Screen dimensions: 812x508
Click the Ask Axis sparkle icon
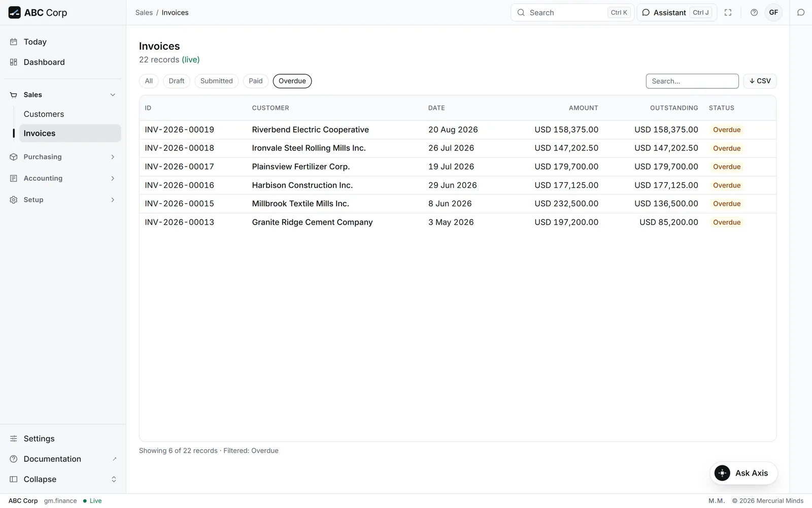722,473
